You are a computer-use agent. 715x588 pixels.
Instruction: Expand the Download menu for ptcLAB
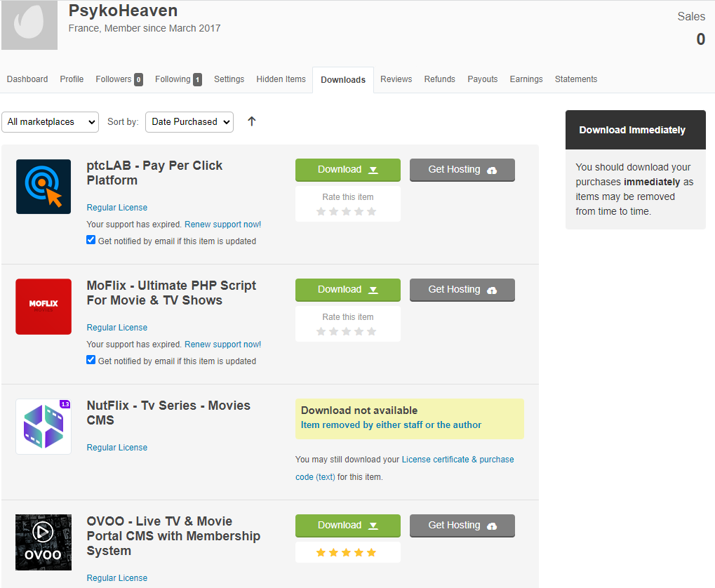[x=348, y=170]
